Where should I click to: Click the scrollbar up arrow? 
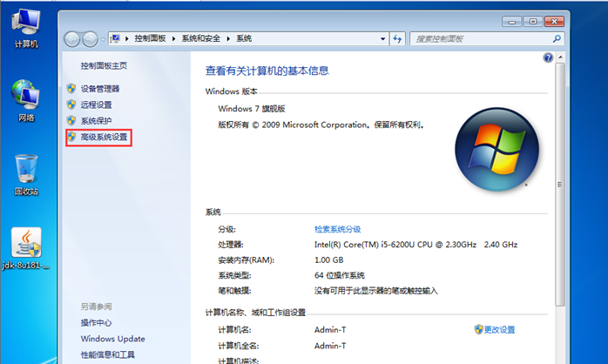click(x=560, y=57)
